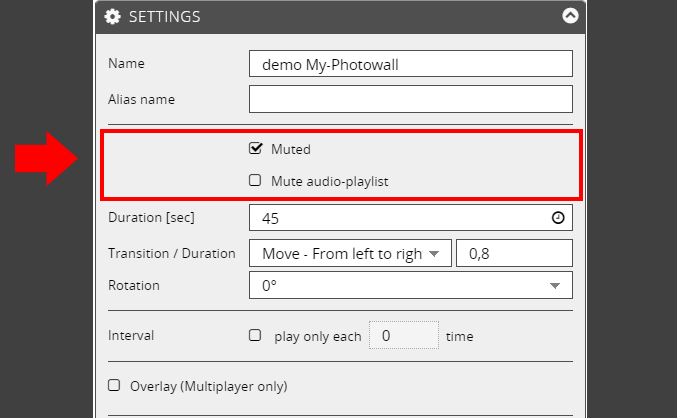Click the Name input field
Screen dimensions: 677x418
pos(411,64)
